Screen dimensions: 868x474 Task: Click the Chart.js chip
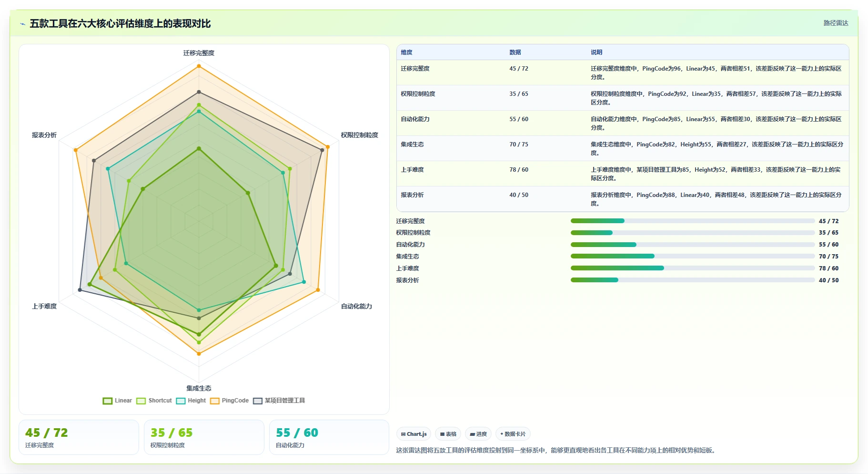click(x=414, y=434)
